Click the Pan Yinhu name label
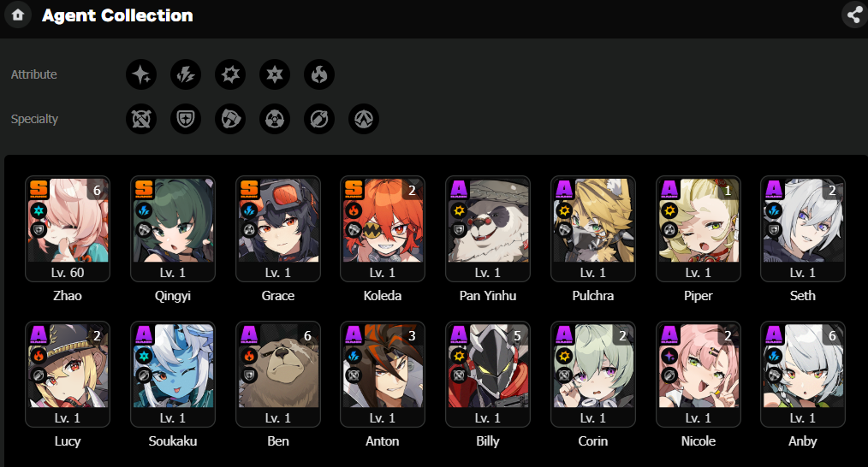 pos(488,296)
